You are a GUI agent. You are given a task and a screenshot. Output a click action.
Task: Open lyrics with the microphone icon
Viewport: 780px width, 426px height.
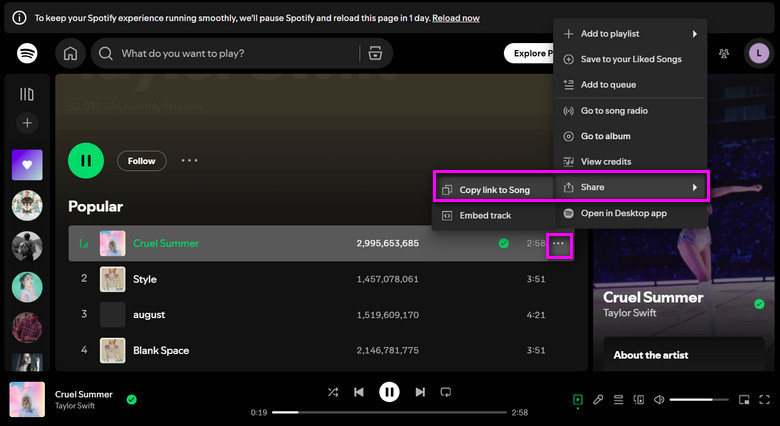[598, 399]
